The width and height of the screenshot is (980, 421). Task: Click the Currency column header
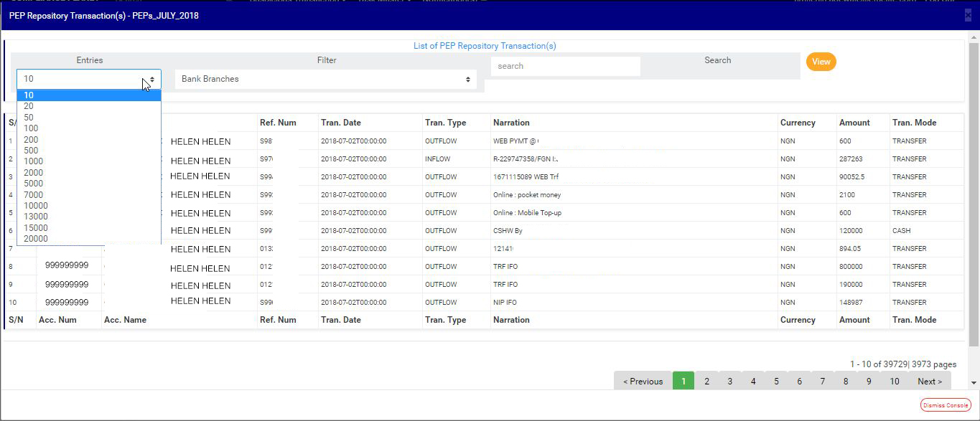(798, 123)
